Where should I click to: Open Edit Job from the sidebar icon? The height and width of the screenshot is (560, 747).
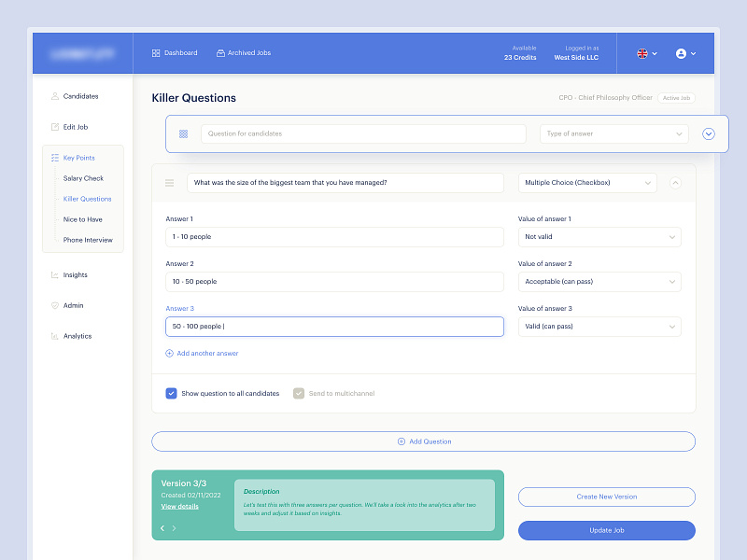(x=56, y=127)
